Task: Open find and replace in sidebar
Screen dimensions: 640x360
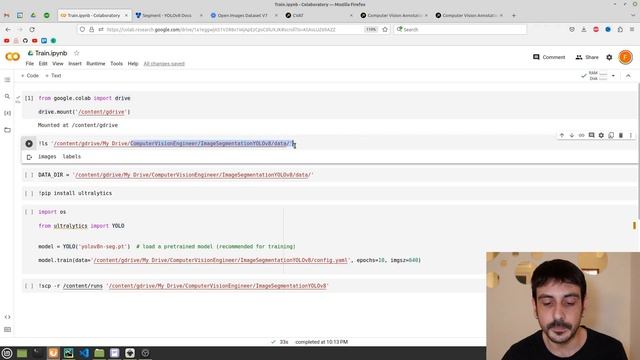Action: coord(7,96)
